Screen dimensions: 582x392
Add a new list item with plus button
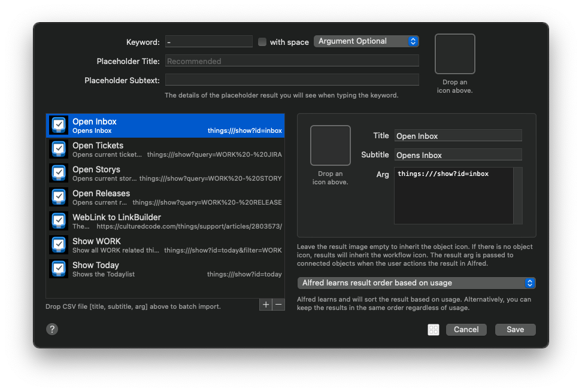[266, 305]
